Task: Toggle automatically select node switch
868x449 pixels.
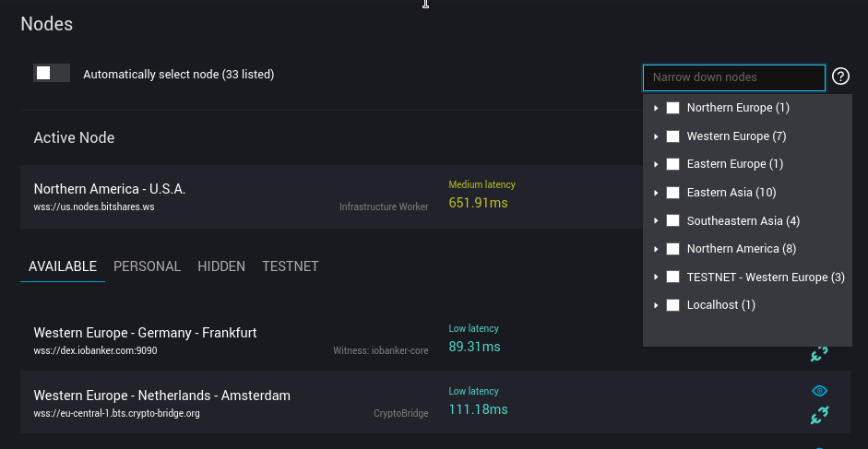Action: tap(52, 73)
